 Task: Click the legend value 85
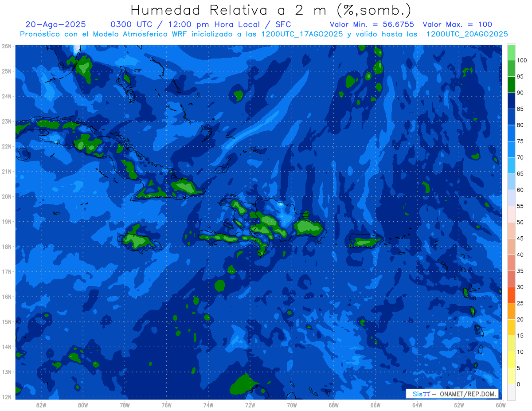520,109
